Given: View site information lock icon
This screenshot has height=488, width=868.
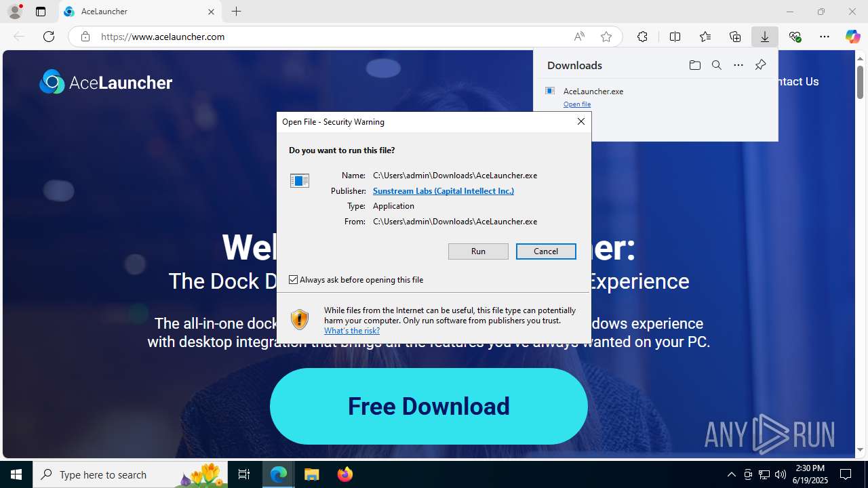Looking at the screenshot, I should pos(85,37).
